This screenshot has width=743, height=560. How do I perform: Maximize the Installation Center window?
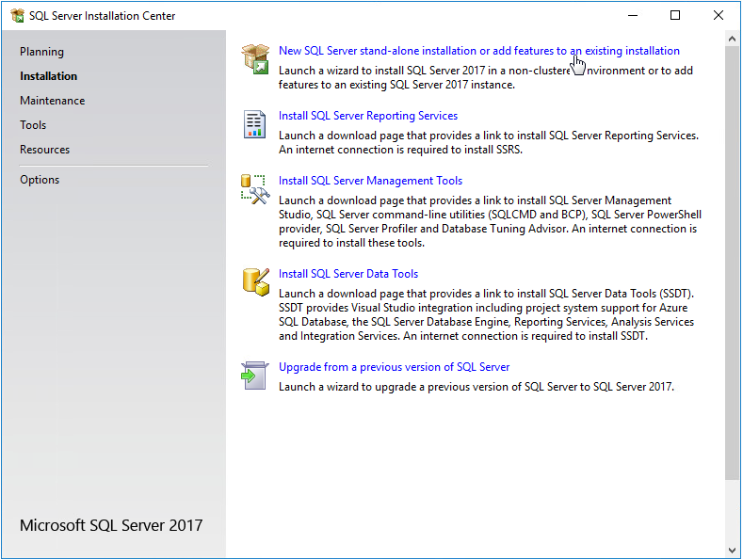pos(675,16)
